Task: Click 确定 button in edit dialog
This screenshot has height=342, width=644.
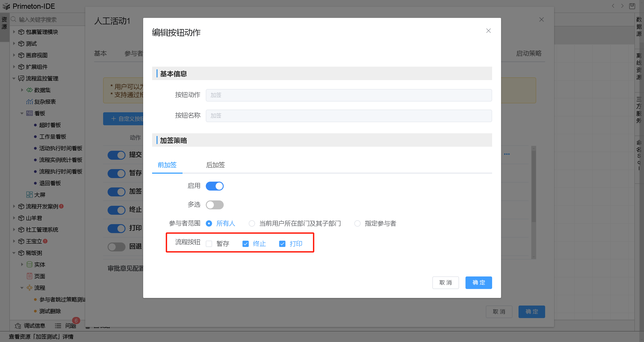Action: [x=478, y=283]
